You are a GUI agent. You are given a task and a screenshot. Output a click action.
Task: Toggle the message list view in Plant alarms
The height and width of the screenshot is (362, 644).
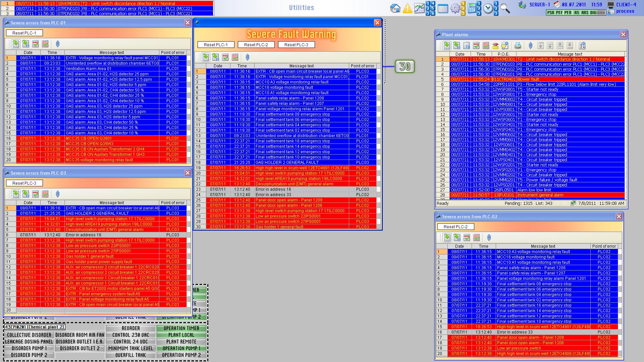point(447,46)
